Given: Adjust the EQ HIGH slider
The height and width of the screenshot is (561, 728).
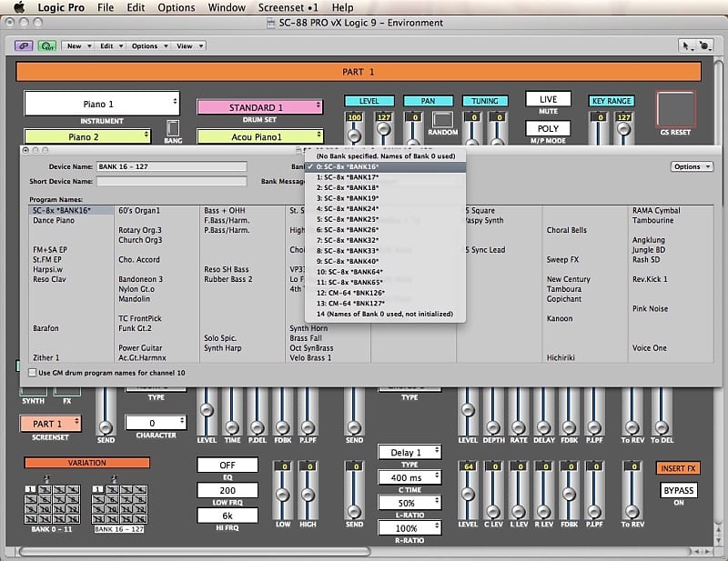Looking at the screenshot, I should [x=308, y=495].
